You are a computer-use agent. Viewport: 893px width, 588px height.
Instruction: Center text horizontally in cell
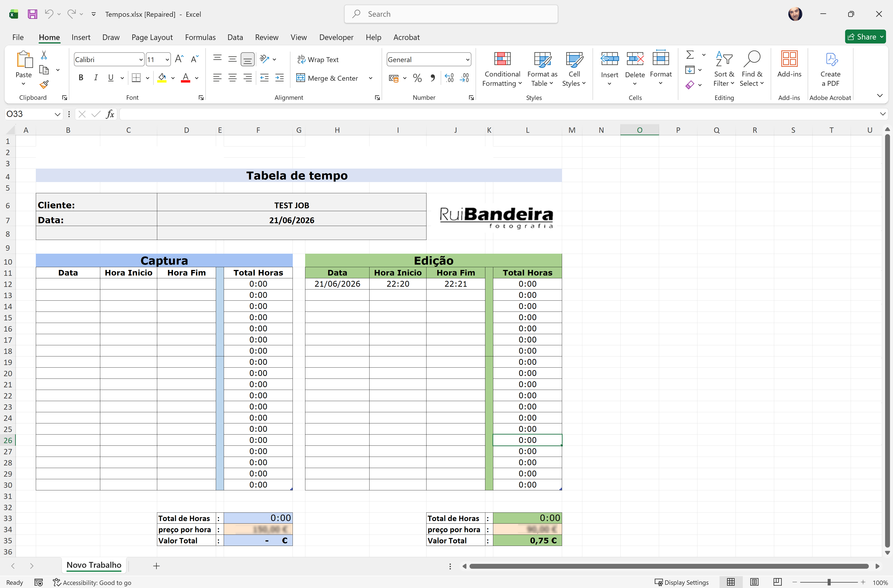click(x=233, y=78)
